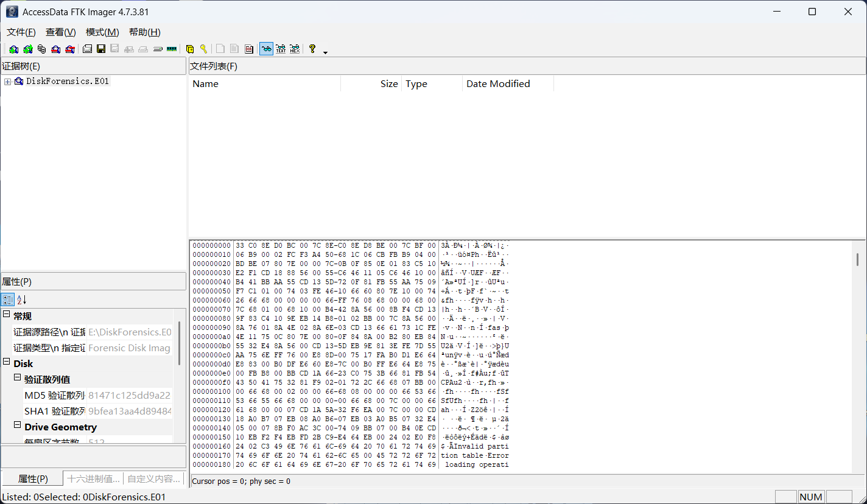Click the Capture Memory icon

coord(172,49)
